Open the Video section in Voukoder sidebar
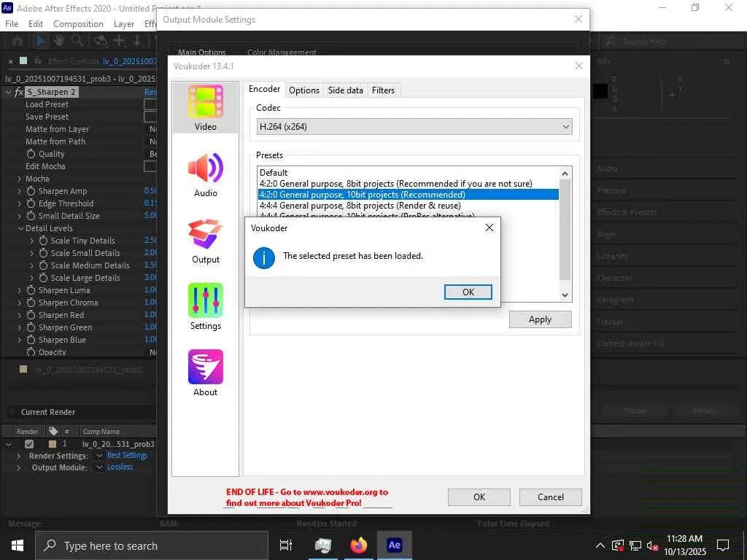Image resolution: width=747 pixels, height=560 pixels. point(205,108)
